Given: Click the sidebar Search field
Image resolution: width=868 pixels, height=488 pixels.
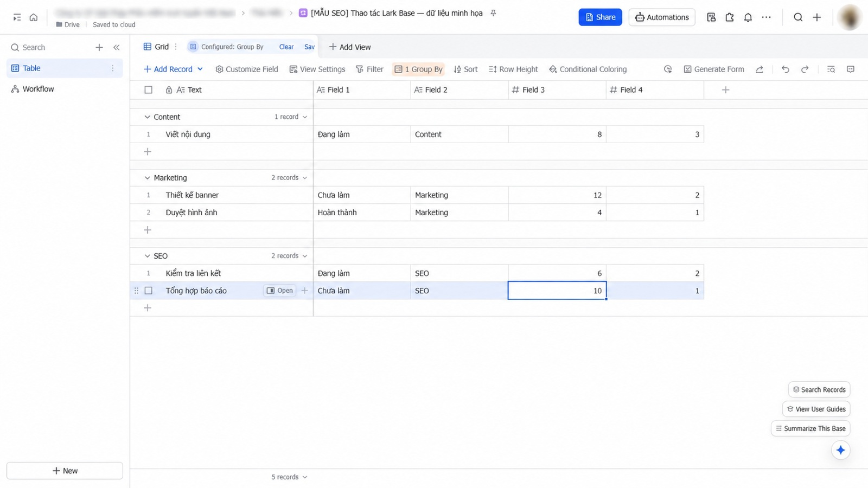Looking at the screenshot, I should pyautogui.click(x=49, y=48).
